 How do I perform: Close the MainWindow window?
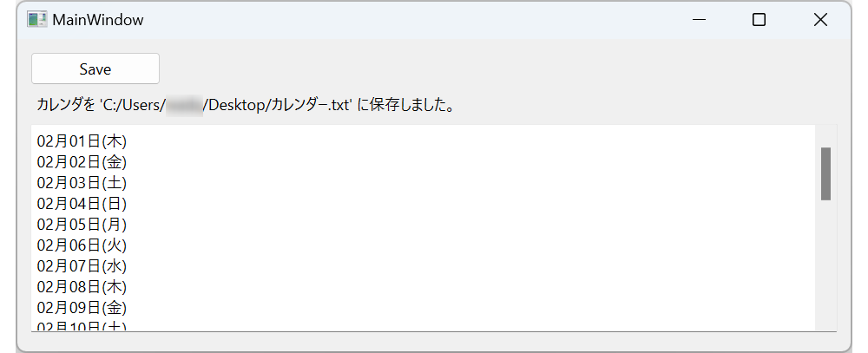(820, 20)
